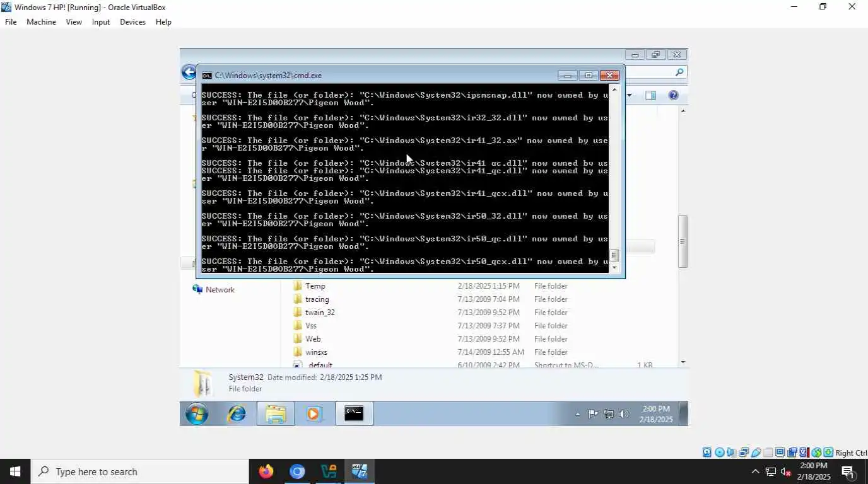Image resolution: width=868 pixels, height=484 pixels.
Task: Open the host Windows Start button
Action: coord(15,471)
